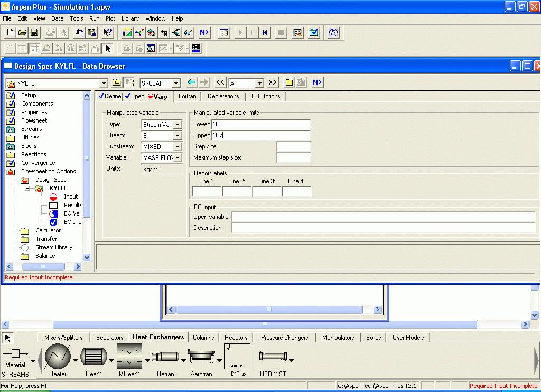
Task: Click the zoom magnifier window icon
Action: coord(151,48)
